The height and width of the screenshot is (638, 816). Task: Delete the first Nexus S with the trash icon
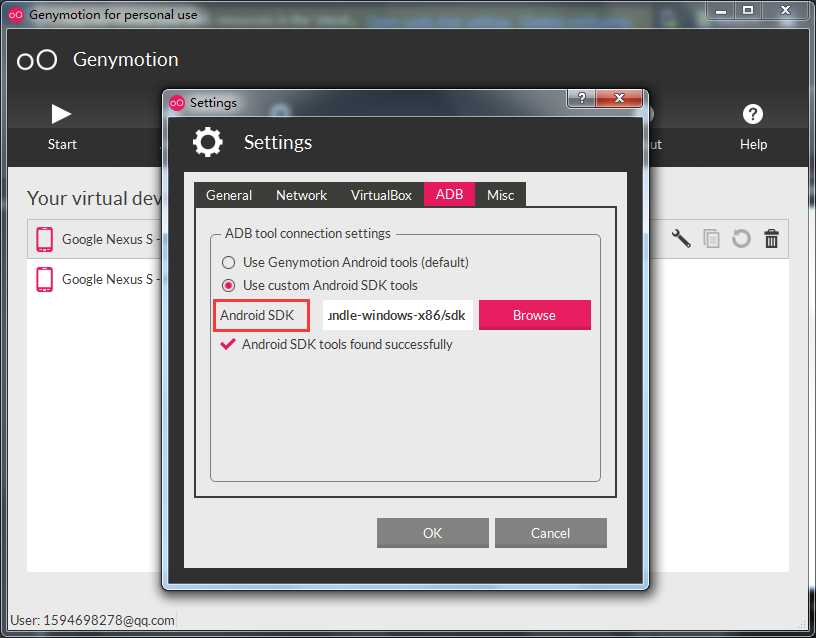click(771, 239)
